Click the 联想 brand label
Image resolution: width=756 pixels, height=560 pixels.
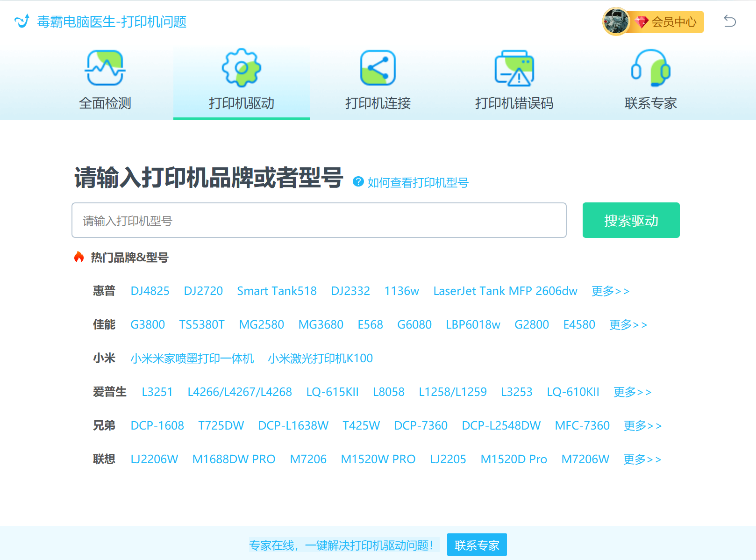click(x=104, y=459)
